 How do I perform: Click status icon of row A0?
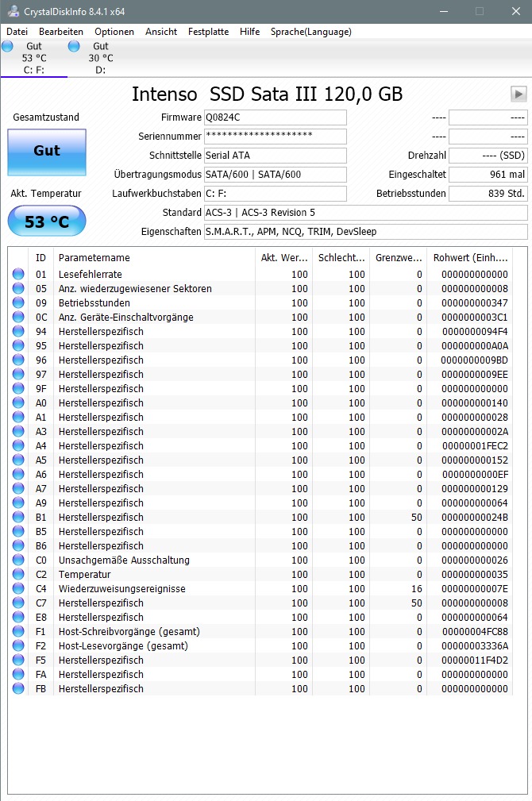[x=18, y=402]
